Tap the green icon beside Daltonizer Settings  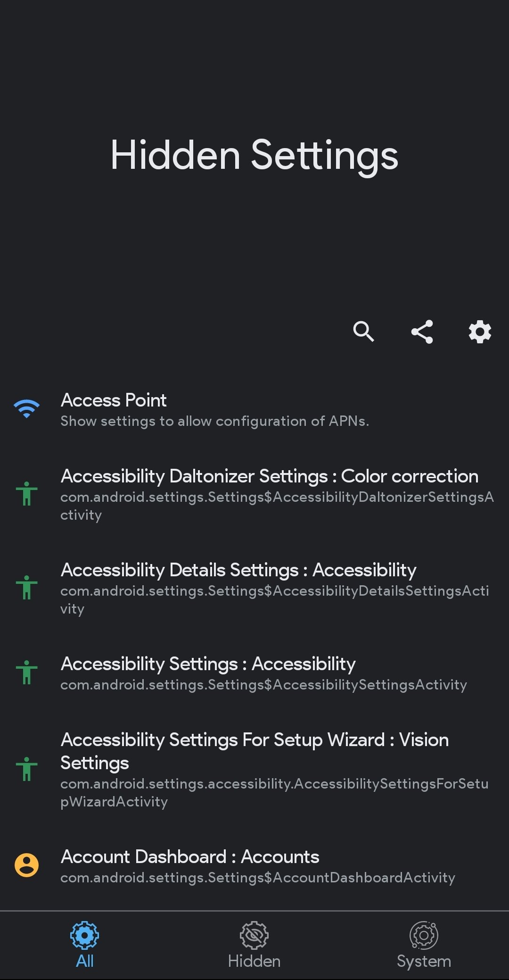click(x=27, y=494)
